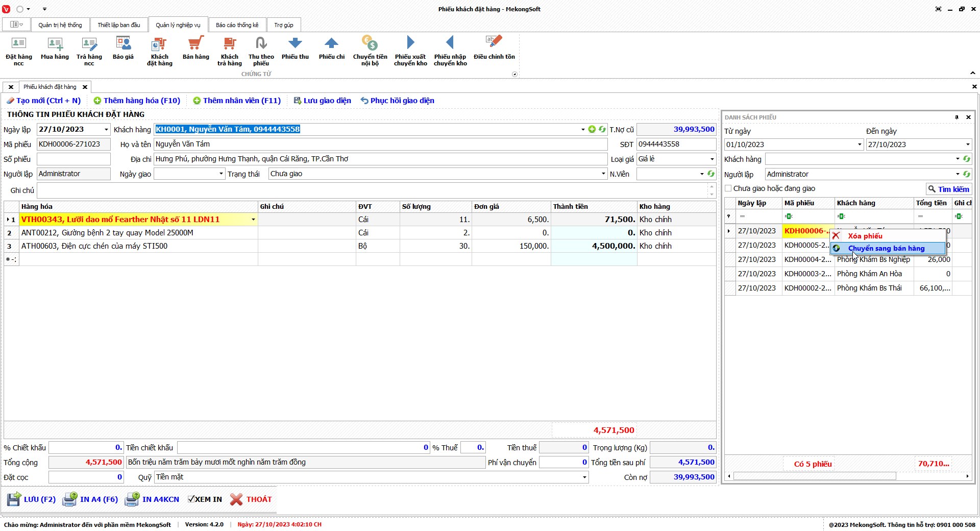This screenshot has width=980, height=531.
Task: Expand the Trạng thái dropdown
Action: point(603,174)
